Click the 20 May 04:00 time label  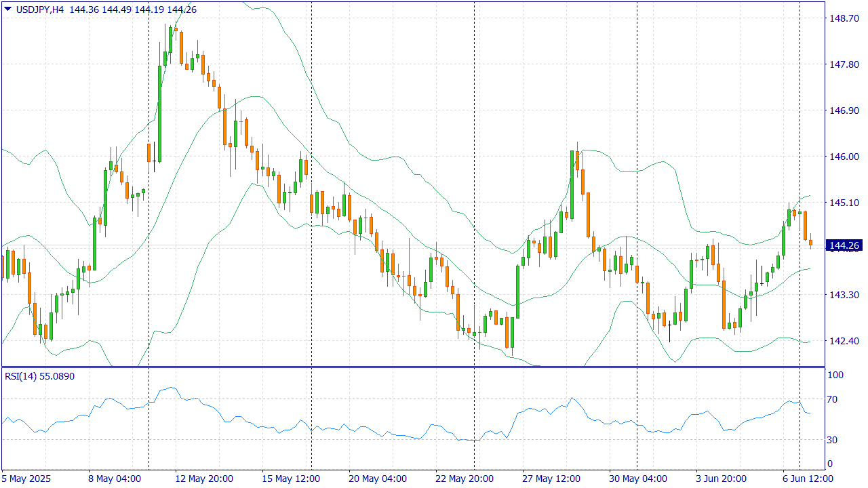(x=377, y=479)
